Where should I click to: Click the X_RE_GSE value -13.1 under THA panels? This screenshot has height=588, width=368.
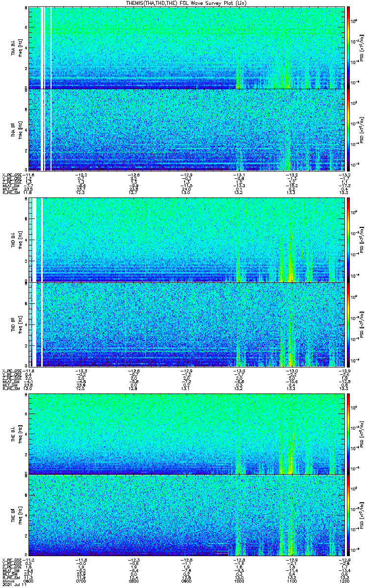(x=239, y=175)
